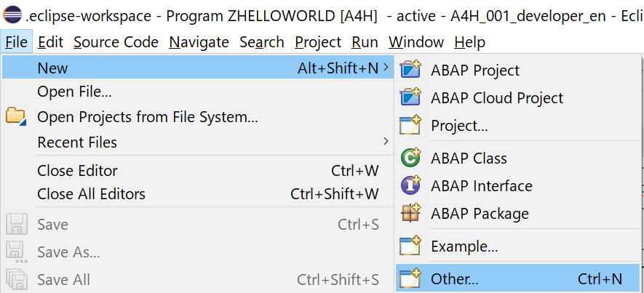Click the Example wizard icon
The width and height of the screenshot is (644, 293).
[x=410, y=246]
